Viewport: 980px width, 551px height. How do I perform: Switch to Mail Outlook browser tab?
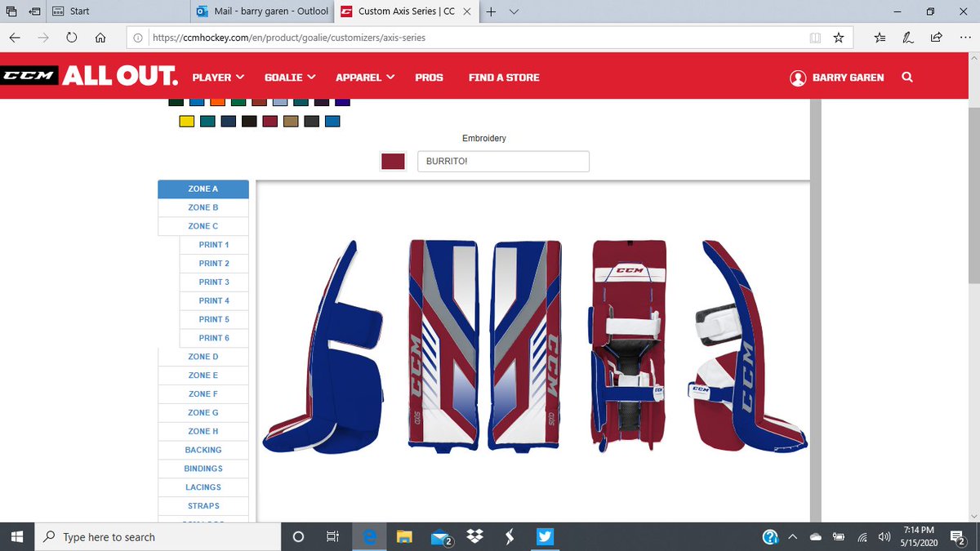(x=263, y=11)
